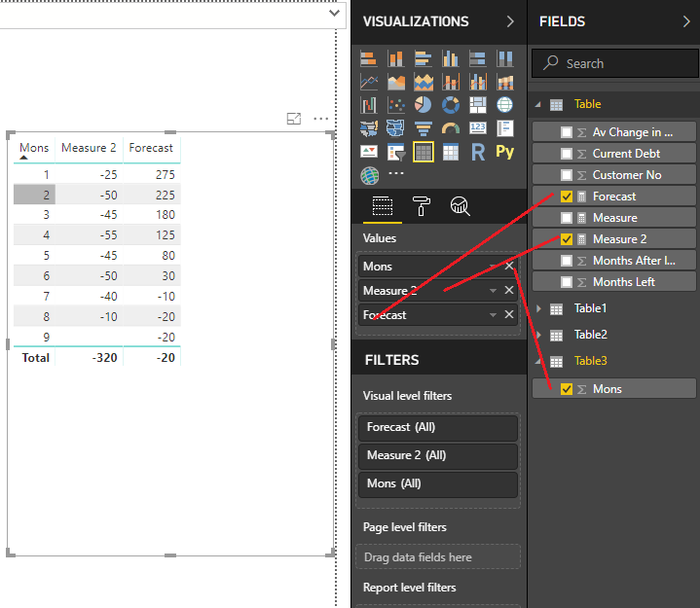The image size is (700, 608).
Task: Sort table by Measure 2 column header
Action: click(x=89, y=148)
